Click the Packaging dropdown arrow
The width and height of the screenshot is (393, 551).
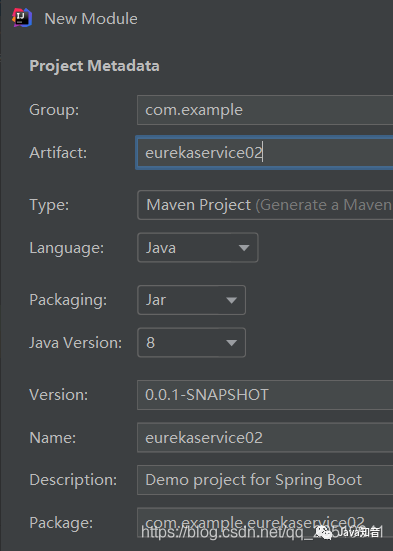point(231,300)
